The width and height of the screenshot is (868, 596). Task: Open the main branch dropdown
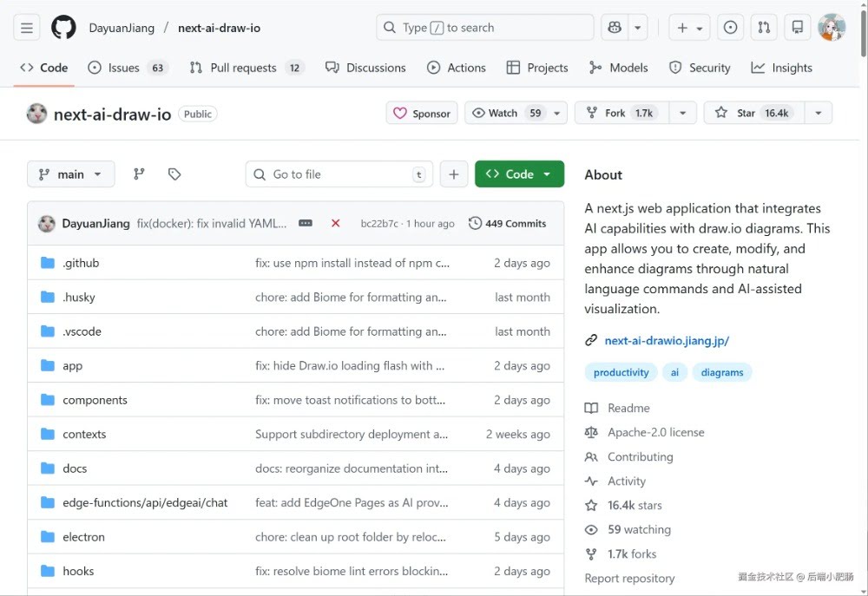point(70,174)
